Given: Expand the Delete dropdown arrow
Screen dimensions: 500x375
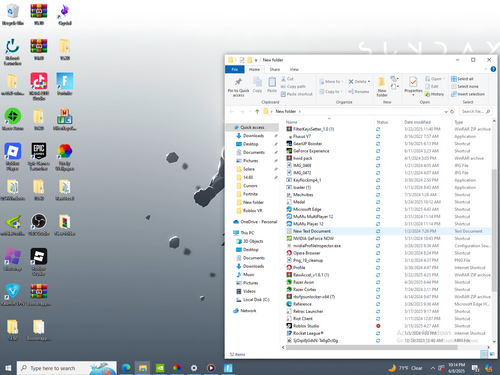Looking at the screenshot, I should pyautogui.click(x=369, y=82).
